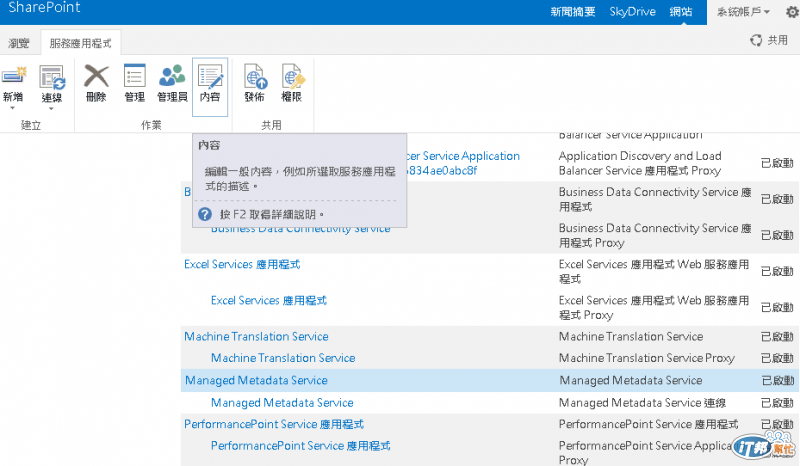The image size is (800, 466).
Task: Click 已啟動 status in Managed Metadata Service row
Action: [778, 381]
